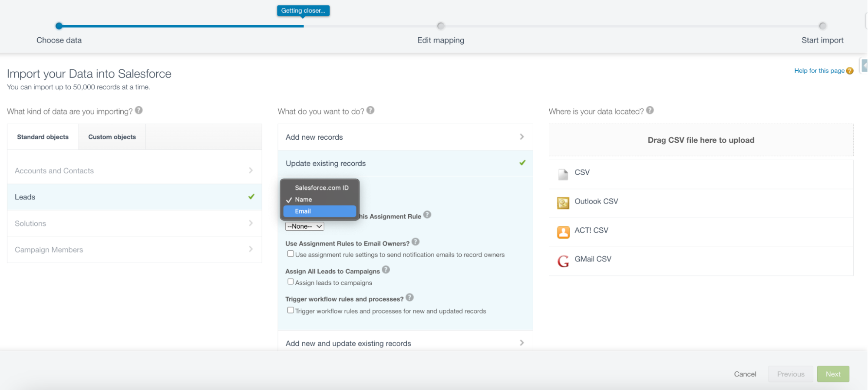Choose ACT! CSV as data source
The image size is (868, 390).
701,232
